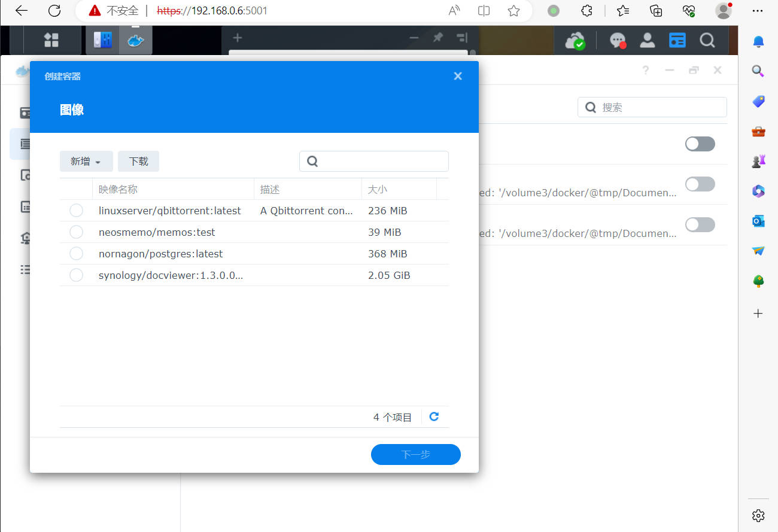Toggle the third switch in the Docker window

click(700, 224)
